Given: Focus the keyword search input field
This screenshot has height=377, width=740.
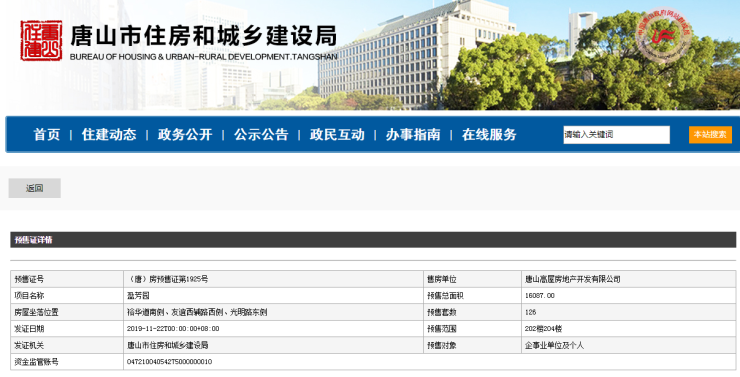Looking at the screenshot, I should (x=616, y=134).
